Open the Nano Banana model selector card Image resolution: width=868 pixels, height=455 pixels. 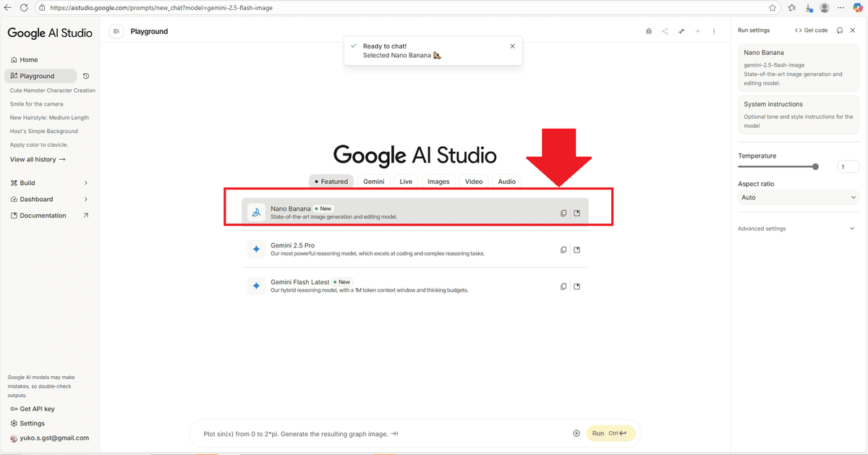click(x=799, y=68)
